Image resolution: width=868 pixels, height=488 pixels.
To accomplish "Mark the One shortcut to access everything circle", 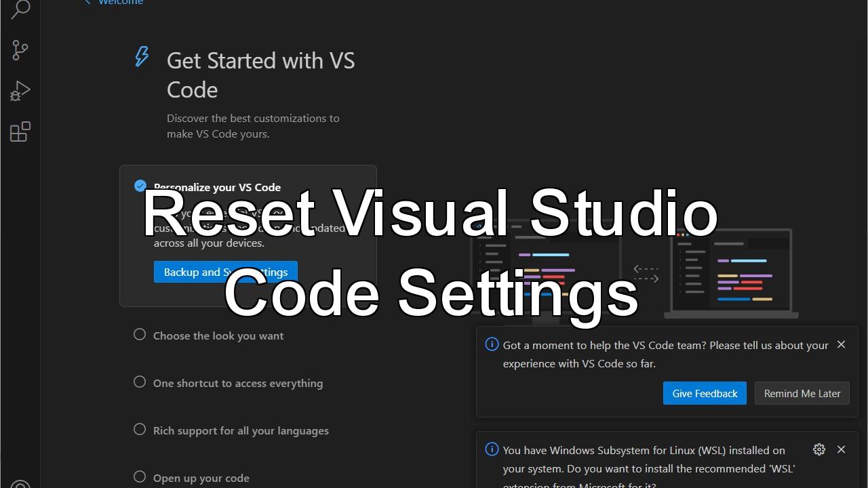I will coord(140,382).
